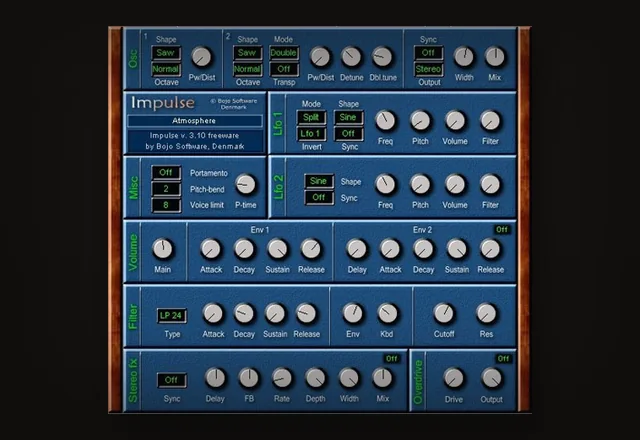Viewport: 640px width, 440px height.
Task: Click the Env 2 Attack knob
Action: [x=390, y=249]
